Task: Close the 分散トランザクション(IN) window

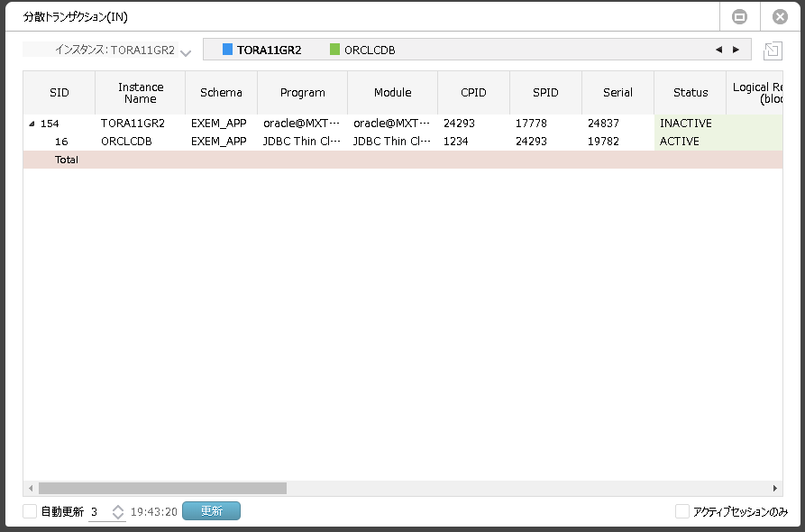Action: coord(780,17)
